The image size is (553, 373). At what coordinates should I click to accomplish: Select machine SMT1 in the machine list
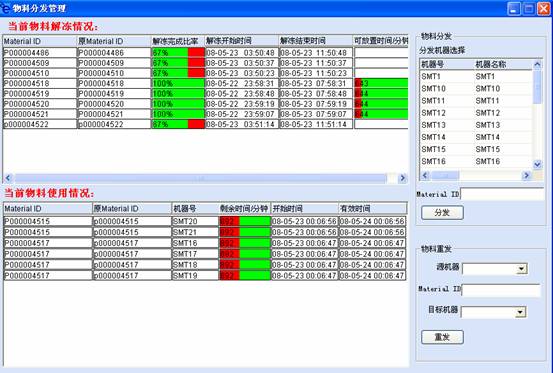[476, 77]
